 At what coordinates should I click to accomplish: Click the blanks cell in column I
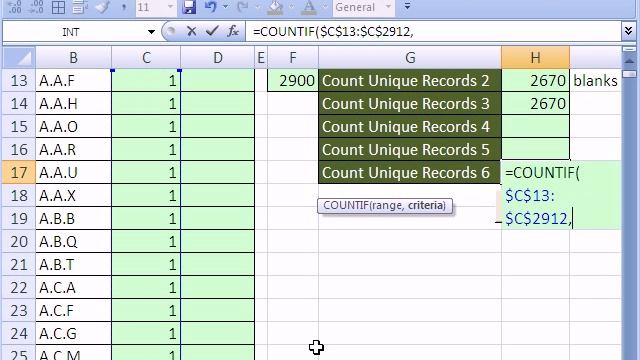(x=595, y=80)
